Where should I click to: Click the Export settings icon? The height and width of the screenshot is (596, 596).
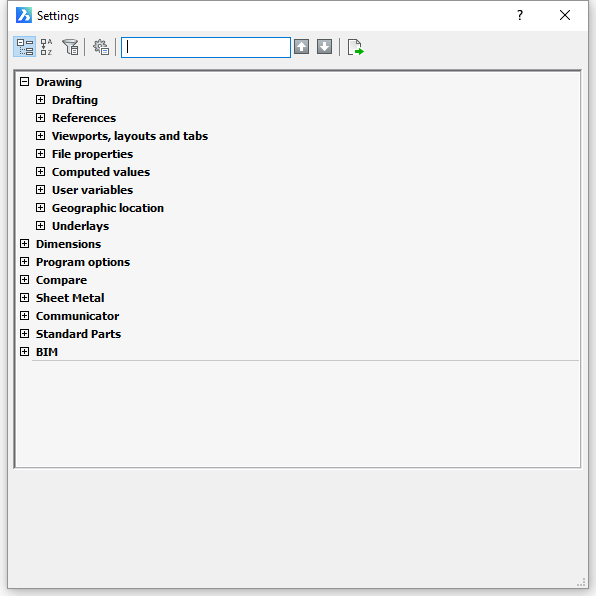(x=355, y=47)
